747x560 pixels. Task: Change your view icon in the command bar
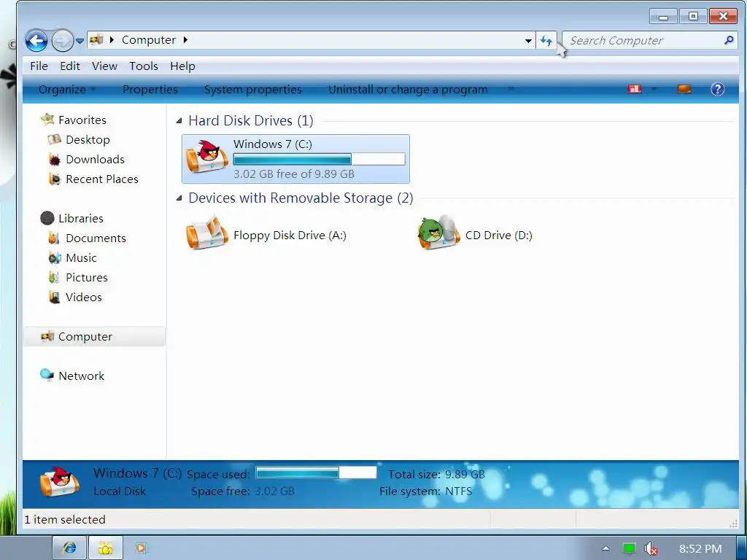click(x=635, y=89)
